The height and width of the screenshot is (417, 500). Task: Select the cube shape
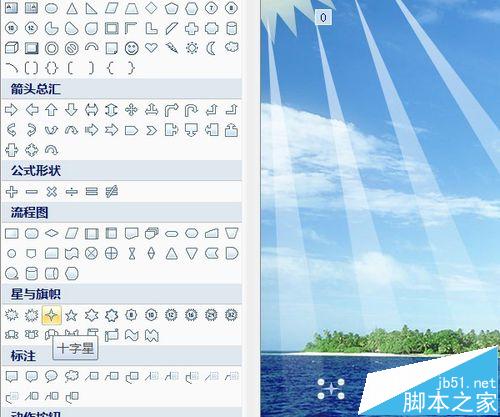[12, 48]
